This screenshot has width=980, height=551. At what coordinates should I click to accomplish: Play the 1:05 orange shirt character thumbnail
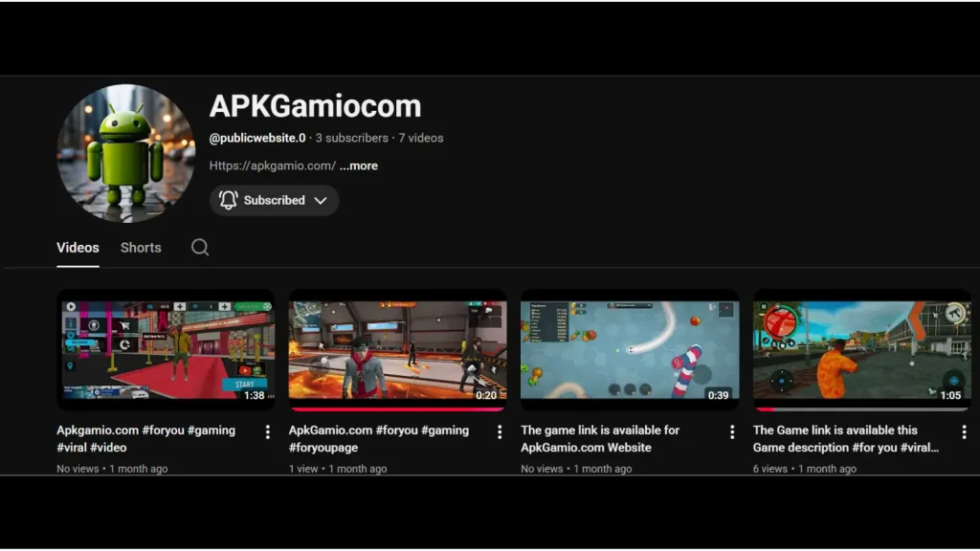click(x=861, y=349)
